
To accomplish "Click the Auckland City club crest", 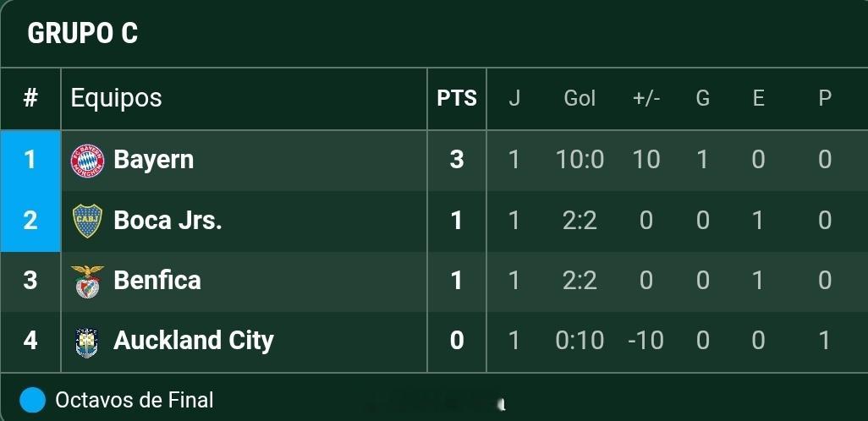I will (87, 342).
